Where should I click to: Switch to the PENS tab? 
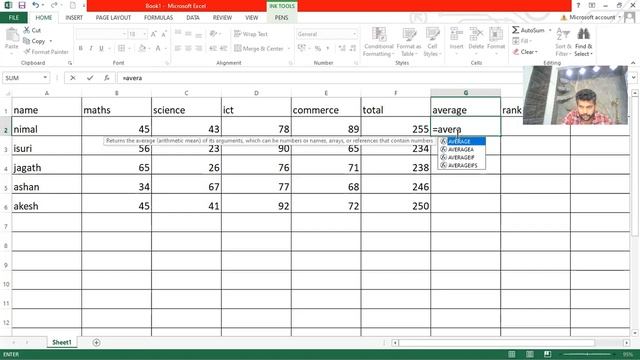pyautogui.click(x=281, y=18)
